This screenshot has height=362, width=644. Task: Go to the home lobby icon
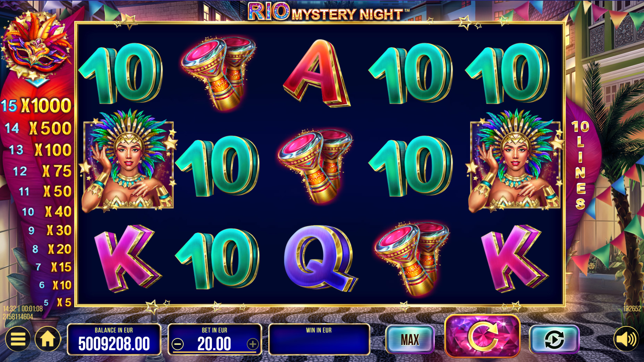(x=48, y=339)
